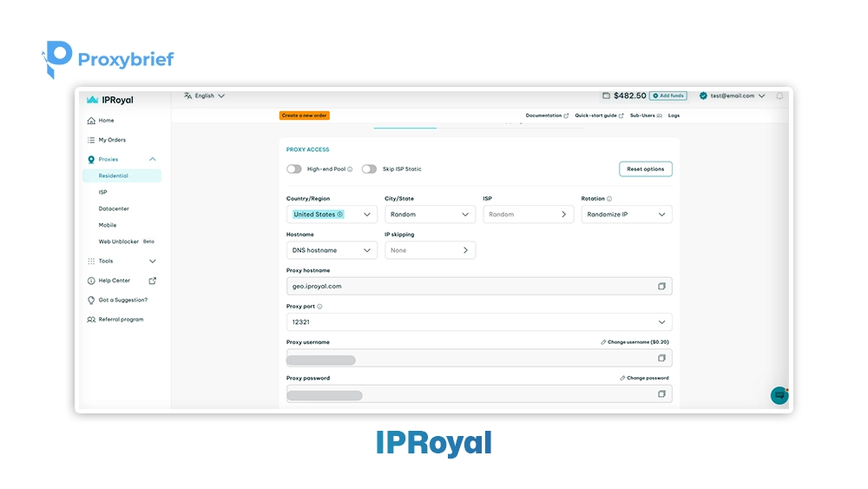Select Web Unblocker Beta in sidebar
Screen dimensions: 868x489
[x=126, y=242]
